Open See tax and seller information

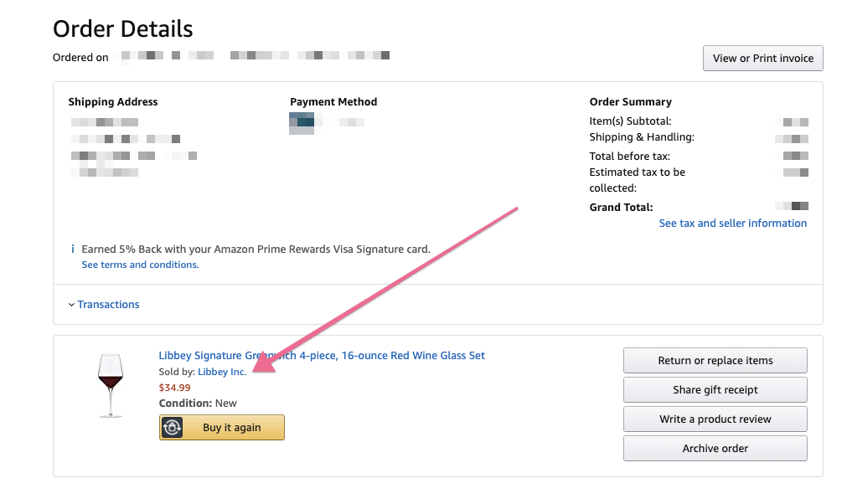pos(732,224)
